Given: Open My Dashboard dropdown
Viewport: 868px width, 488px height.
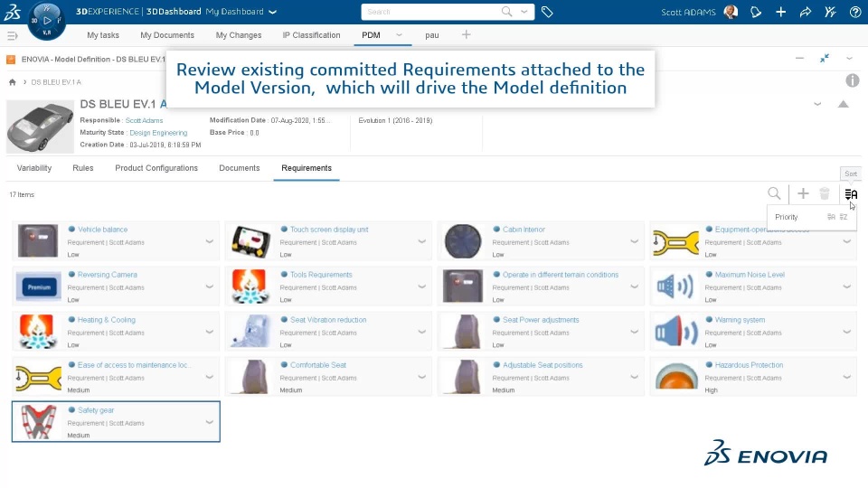Looking at the screenshot, I should [x=272, y=12].
